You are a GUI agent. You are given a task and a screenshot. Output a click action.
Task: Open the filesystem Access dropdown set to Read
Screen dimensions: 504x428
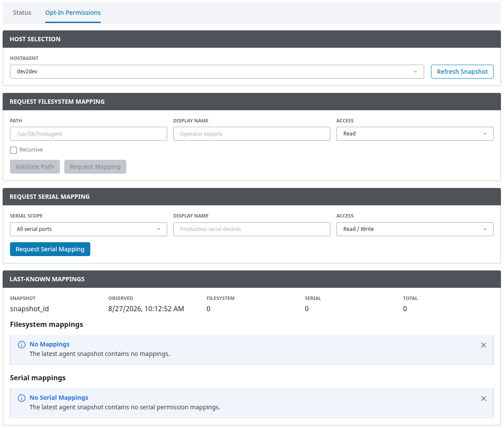[x=415, y=134]
